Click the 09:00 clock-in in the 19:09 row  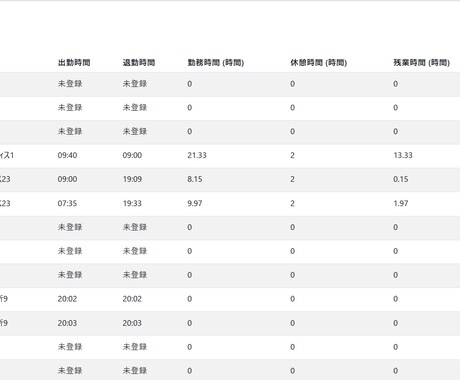pos(67,179)
